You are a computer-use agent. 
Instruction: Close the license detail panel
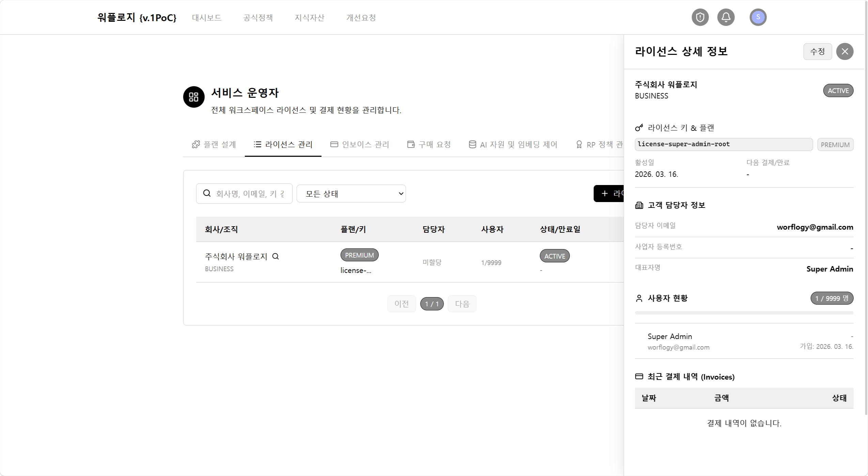click(x=844, y=51)
